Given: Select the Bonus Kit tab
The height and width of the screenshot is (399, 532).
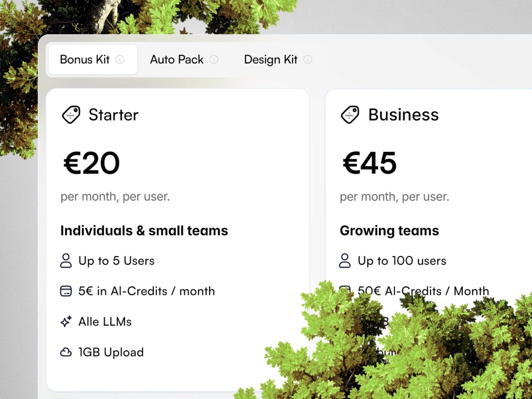Looking at the screenshot, I should (x=85, y=60).
